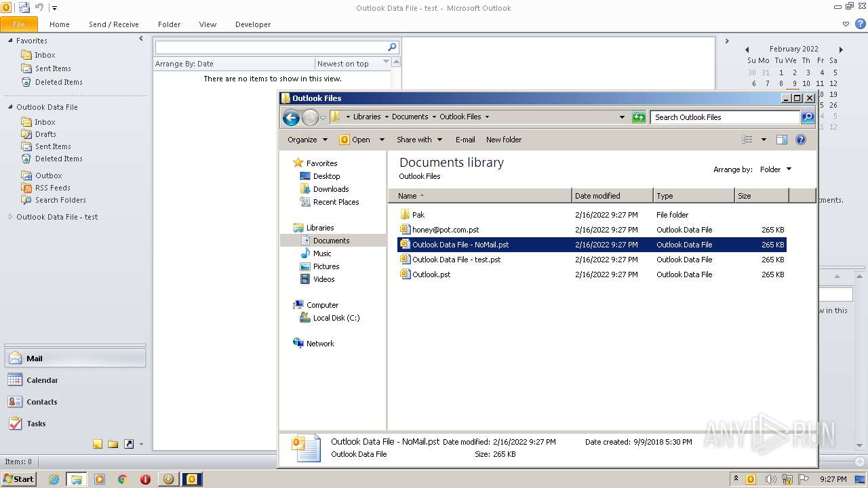Collapse the Outlook Data File tree node
868x488 pixels.
pyautogui.click(x=10, y=107)
